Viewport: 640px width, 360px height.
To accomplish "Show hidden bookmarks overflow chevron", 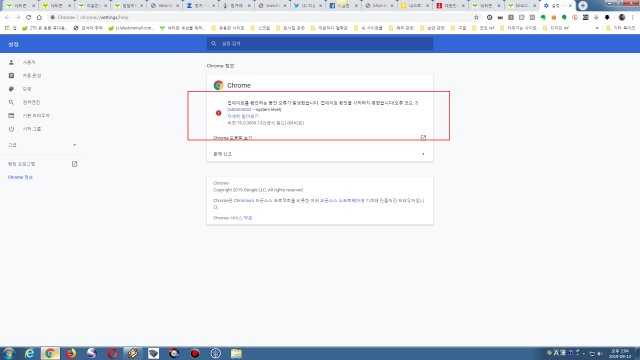I will click(x=597, y=28).
